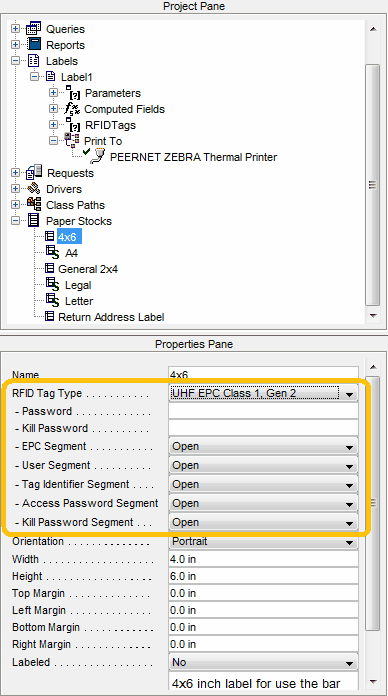Image resolution: width=388 pixels, height=696 pixels.
Task: Click the Labels folder icon
Action: pyautogui.click(x=34, y=61)
